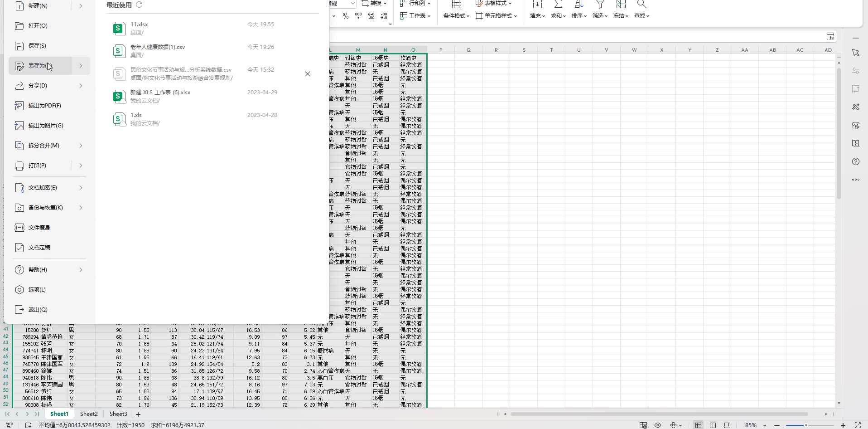Screen dimensions: 868x429
Task: Click the zoom slider handle
Action: tap(806, 425)
